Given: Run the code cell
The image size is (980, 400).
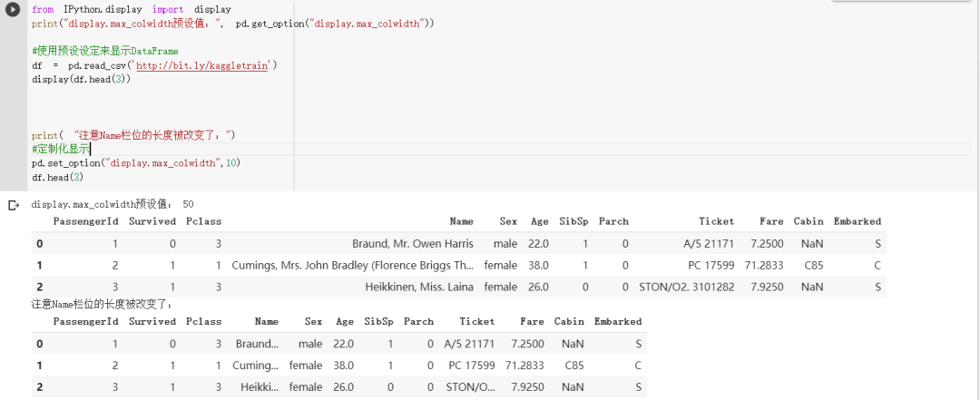Looking at the screenshot, I should (x=13, y=10).
